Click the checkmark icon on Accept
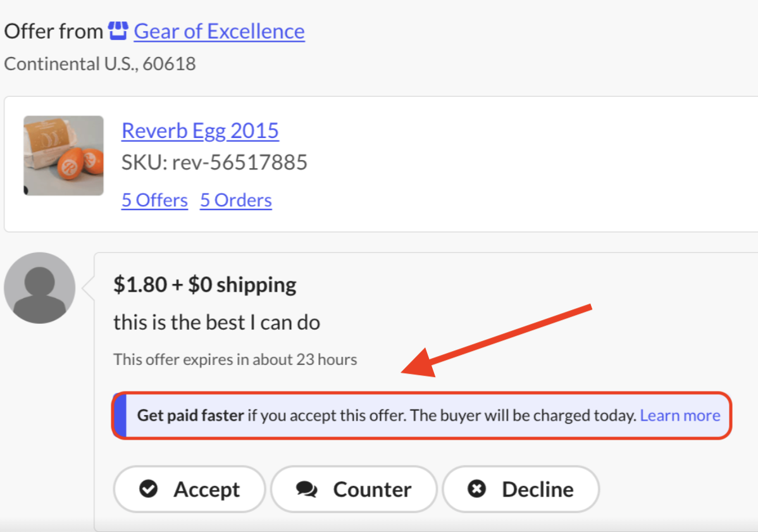The width and height of the screenshot is (758, 532). tap(149, 489)
